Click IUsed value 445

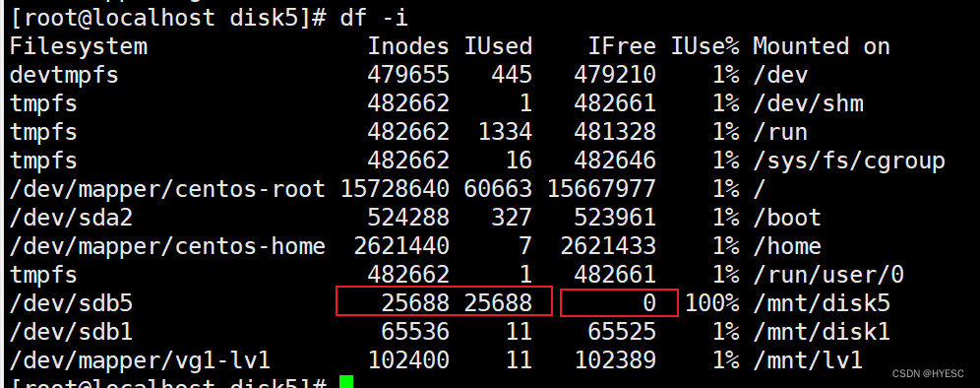(512, 75)
